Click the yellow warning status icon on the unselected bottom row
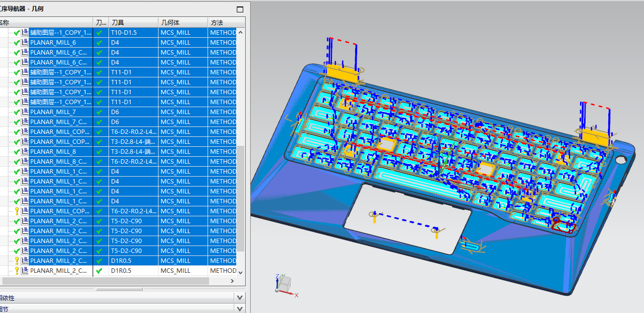 coord(17,271)
